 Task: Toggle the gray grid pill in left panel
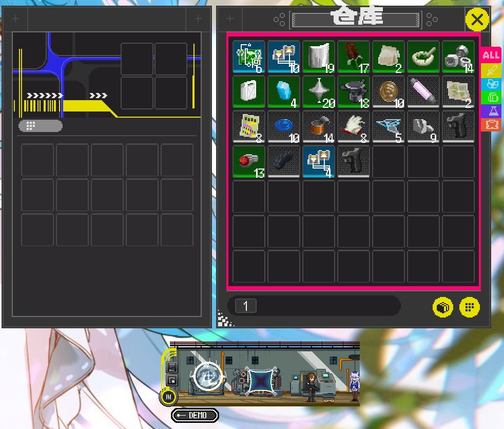[x=41, y=126]
